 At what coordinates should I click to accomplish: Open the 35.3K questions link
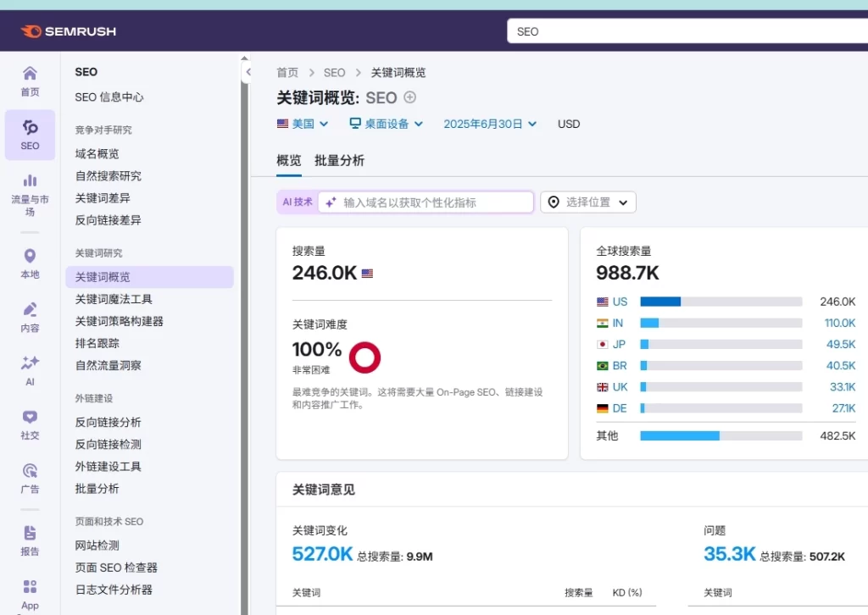pyautogui.click(x=729, y=554)
